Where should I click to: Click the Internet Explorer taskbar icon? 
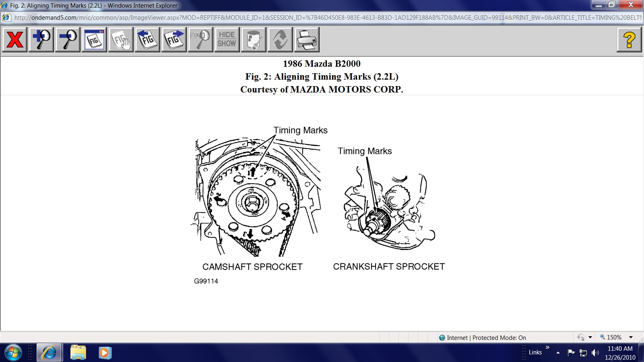(x=49, y=353)
